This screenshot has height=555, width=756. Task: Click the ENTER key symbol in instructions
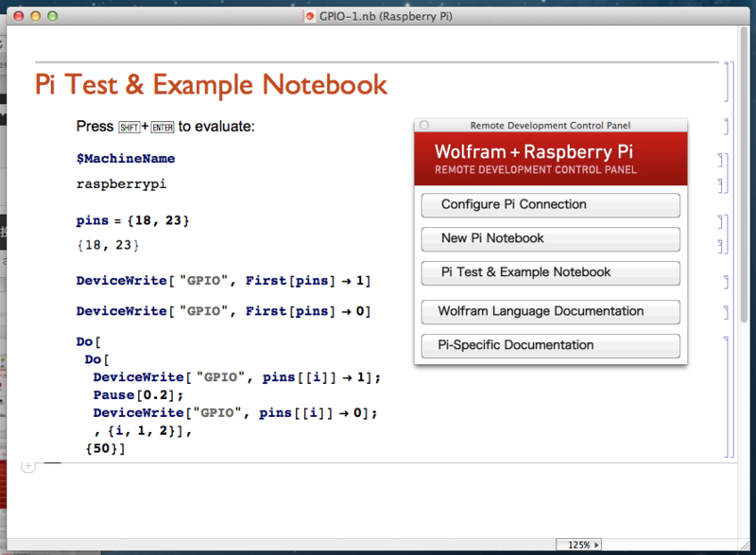pos(163,128)
